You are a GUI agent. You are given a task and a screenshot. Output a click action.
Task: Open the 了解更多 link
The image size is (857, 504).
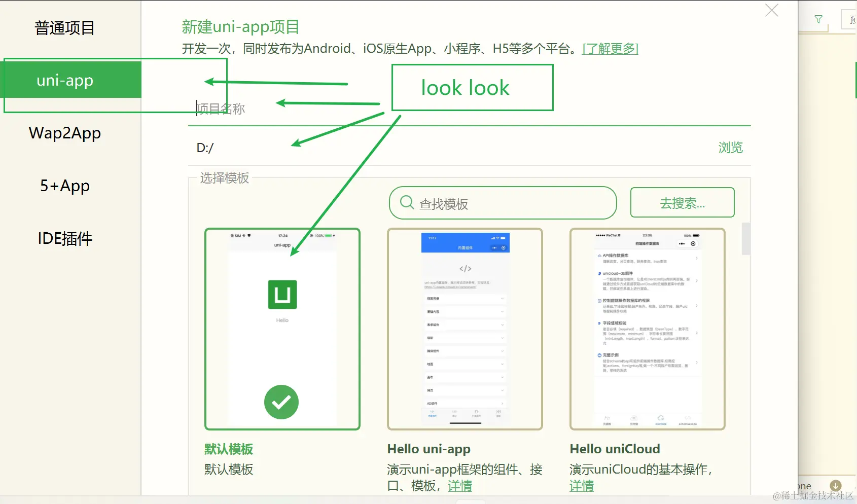tap(610, 49)
